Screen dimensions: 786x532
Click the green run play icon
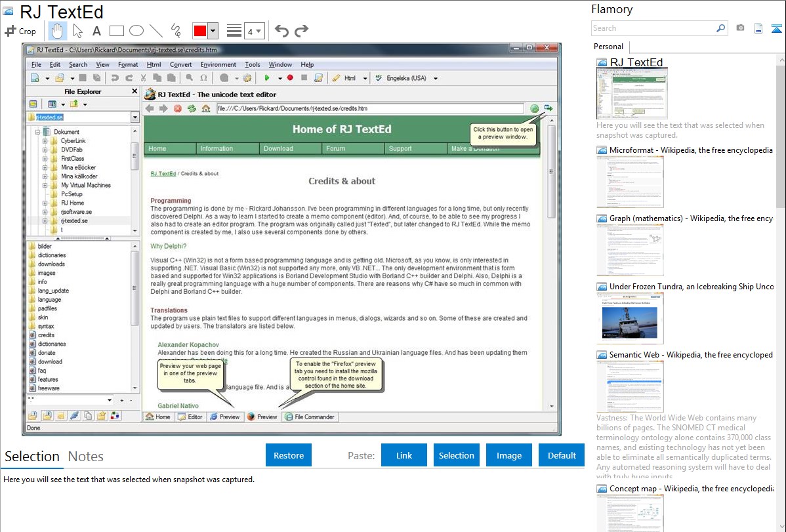coord(267,77)
